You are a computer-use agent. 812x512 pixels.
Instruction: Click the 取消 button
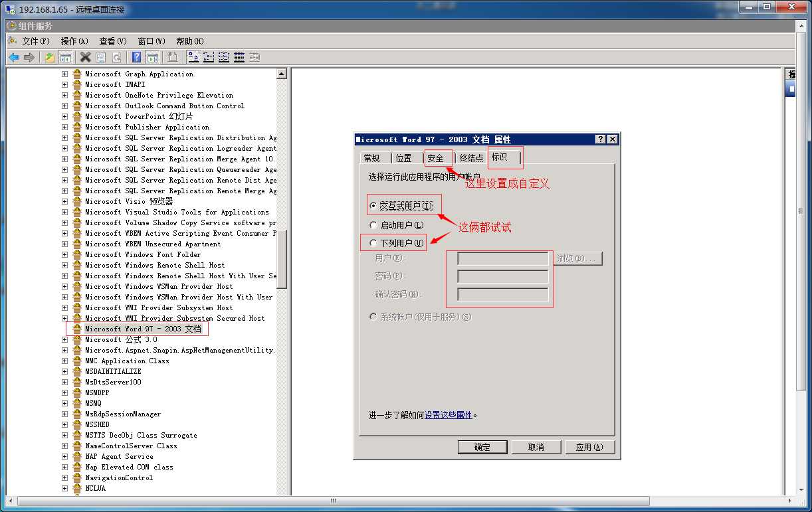(536, 447)
